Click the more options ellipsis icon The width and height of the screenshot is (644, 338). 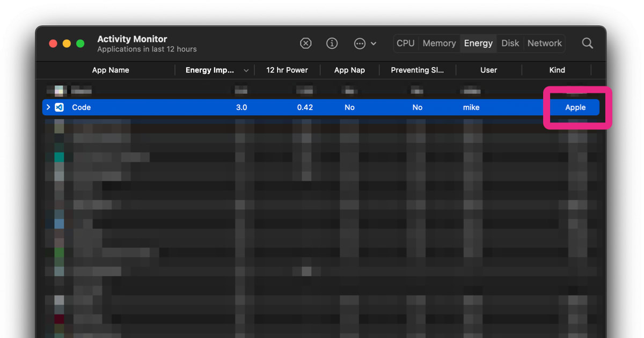click(x=358, y=43)
